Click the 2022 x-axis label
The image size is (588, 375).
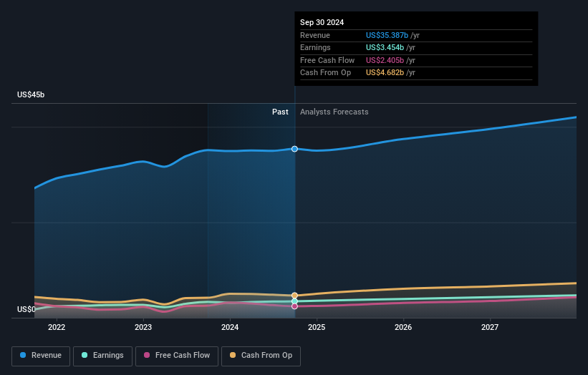click(57, 328)
